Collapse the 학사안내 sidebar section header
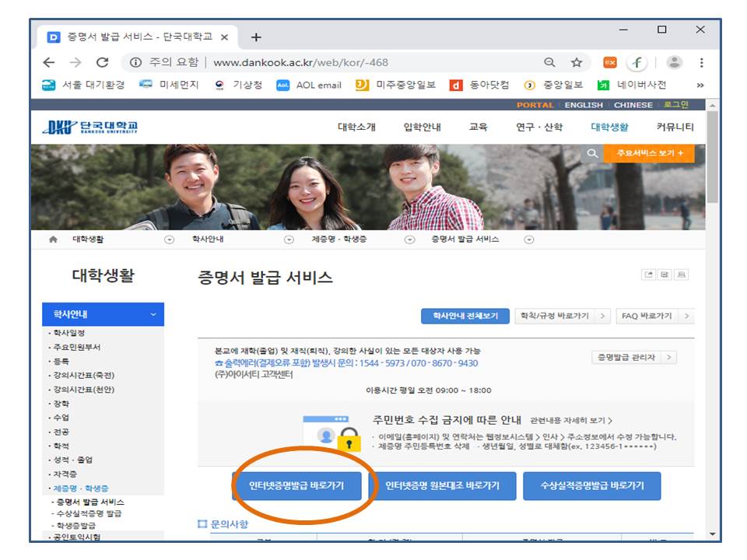 (103, 315)
